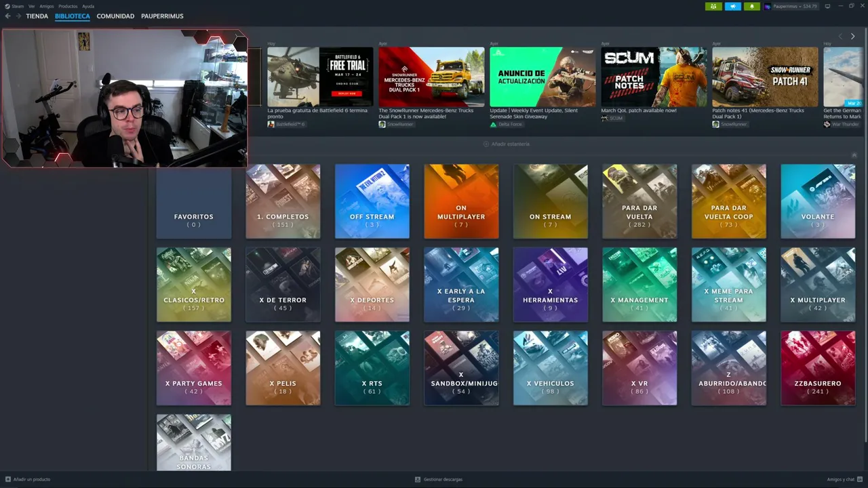Open the COMUNIDAD tab
This screenshot has width=868, height=488.
click(x=115, y=16)
